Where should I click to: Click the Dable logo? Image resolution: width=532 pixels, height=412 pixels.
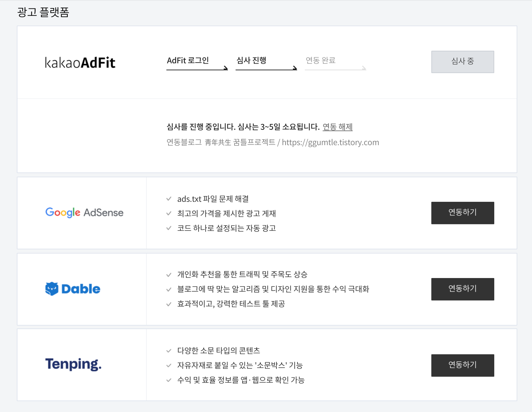coord(73,289)
